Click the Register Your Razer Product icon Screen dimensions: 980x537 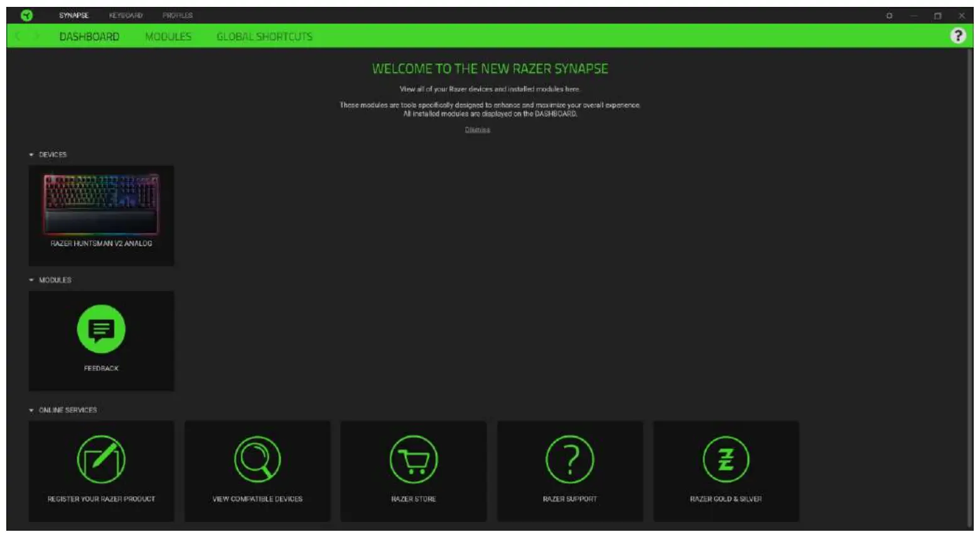(x=101, y=461)
